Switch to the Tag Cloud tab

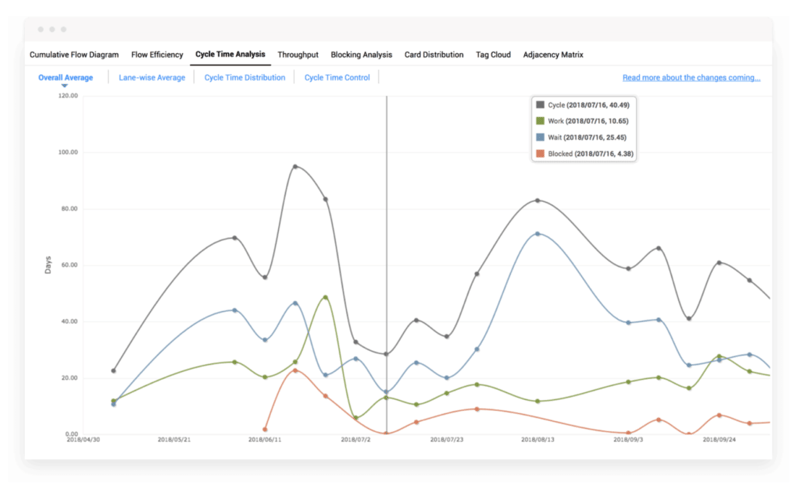tap(493, 55)
